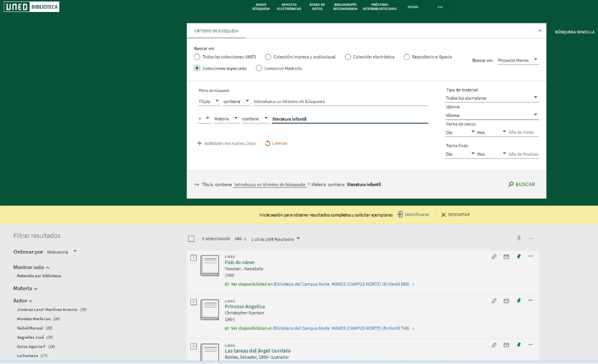This screenshot has width=598, height=364.
Task: Expand the Materia filter section
Action: 25,288
